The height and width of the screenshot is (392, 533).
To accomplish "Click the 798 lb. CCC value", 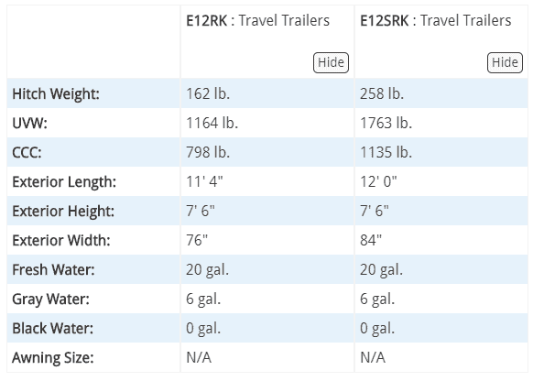I will 208,152.
